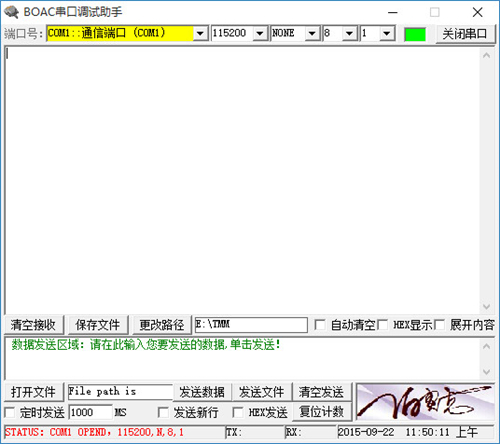Click inside the data send text area
The image size is (500, 444).
[242, 359]
